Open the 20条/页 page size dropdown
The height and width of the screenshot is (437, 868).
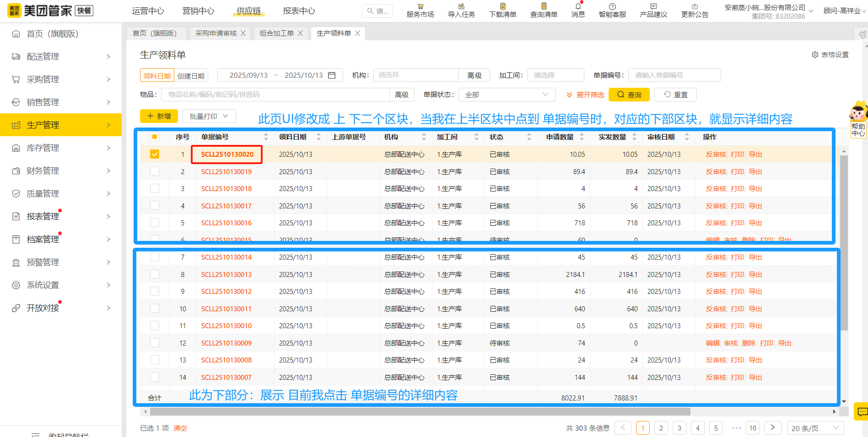(x=814, y=428)
